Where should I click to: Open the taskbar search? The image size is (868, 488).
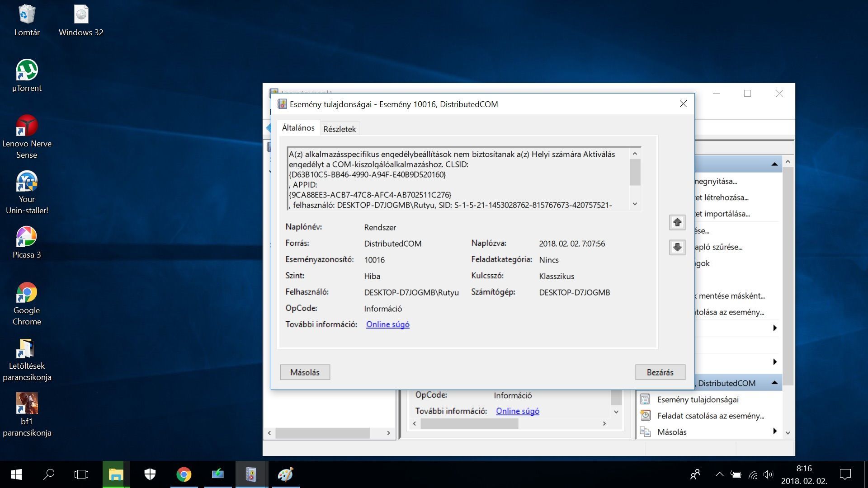(48, 474)
